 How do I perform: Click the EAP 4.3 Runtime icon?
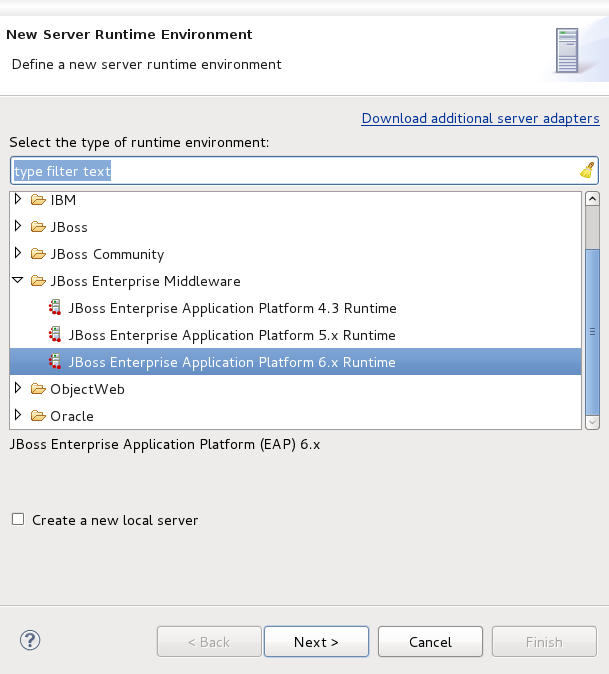[x=56, y=308]
